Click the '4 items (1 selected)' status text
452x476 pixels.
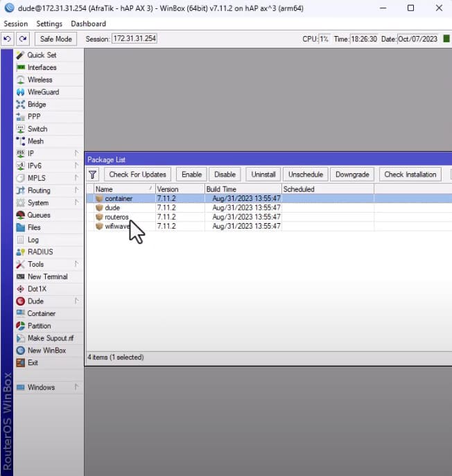116,358
